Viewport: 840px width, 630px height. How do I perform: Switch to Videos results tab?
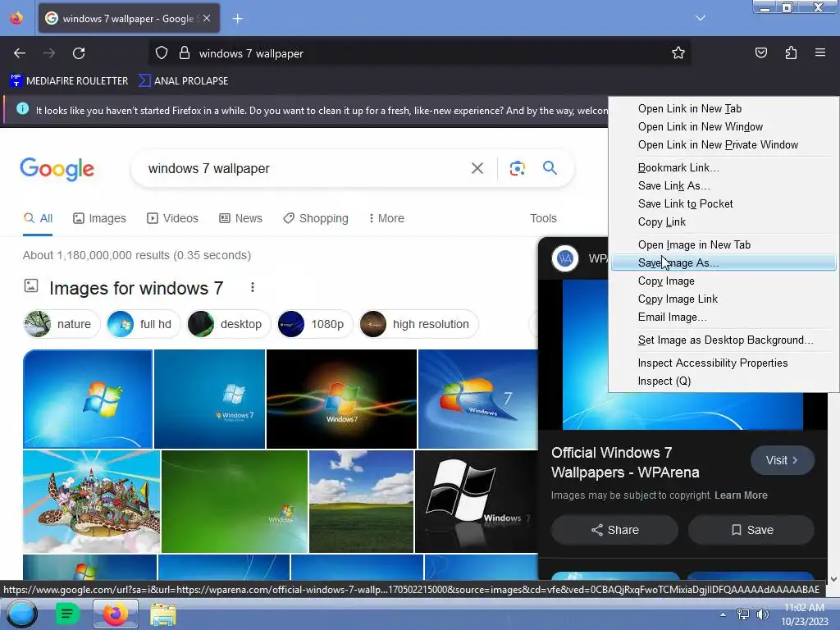[172, 218]
